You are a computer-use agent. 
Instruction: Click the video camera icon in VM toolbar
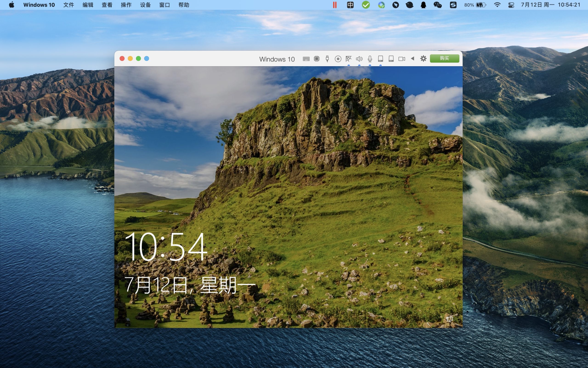click(402, 59)
